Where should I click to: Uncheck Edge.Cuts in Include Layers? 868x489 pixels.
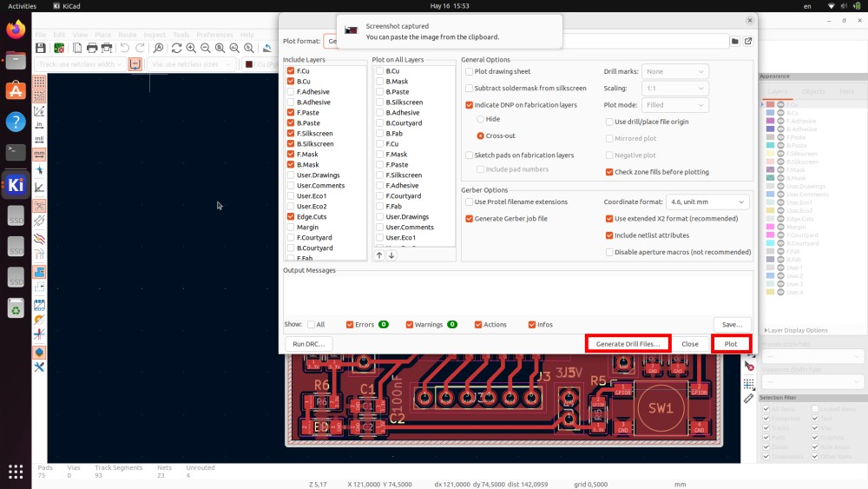tap(291, 216)
